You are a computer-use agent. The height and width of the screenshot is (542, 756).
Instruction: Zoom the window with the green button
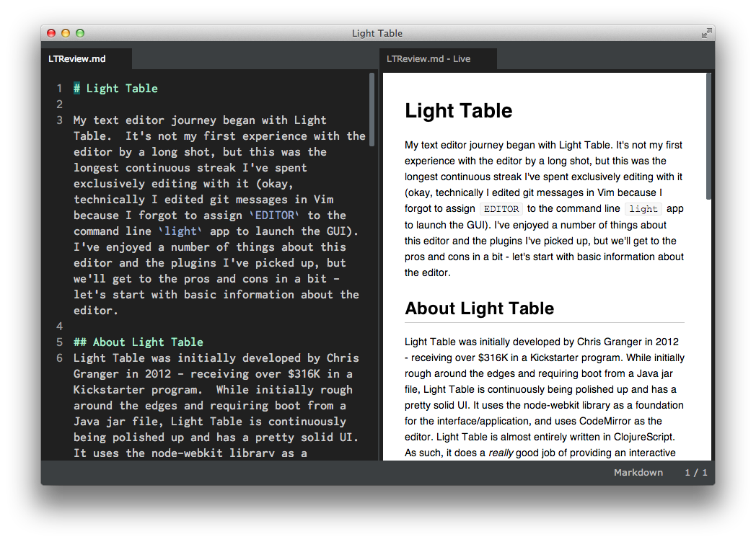[x=80, y=33]
